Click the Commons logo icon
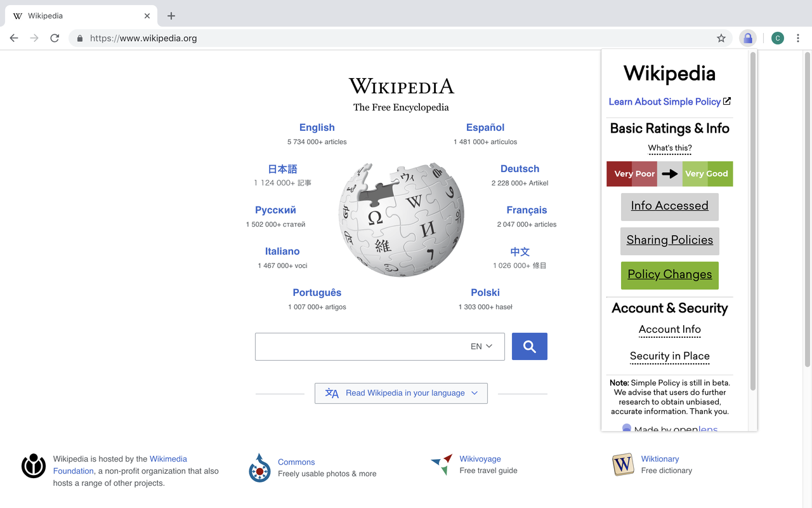This screenshot has height=508, width=812. 259,467
